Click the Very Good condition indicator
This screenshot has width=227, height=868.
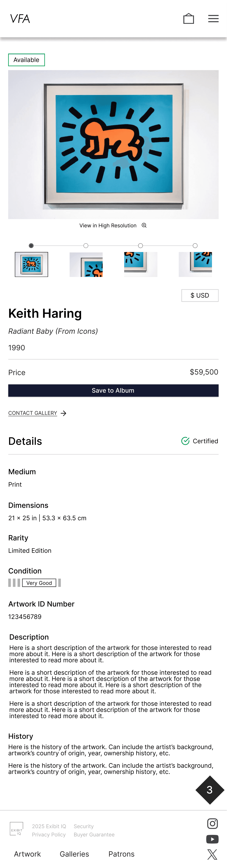click(39, 583)
